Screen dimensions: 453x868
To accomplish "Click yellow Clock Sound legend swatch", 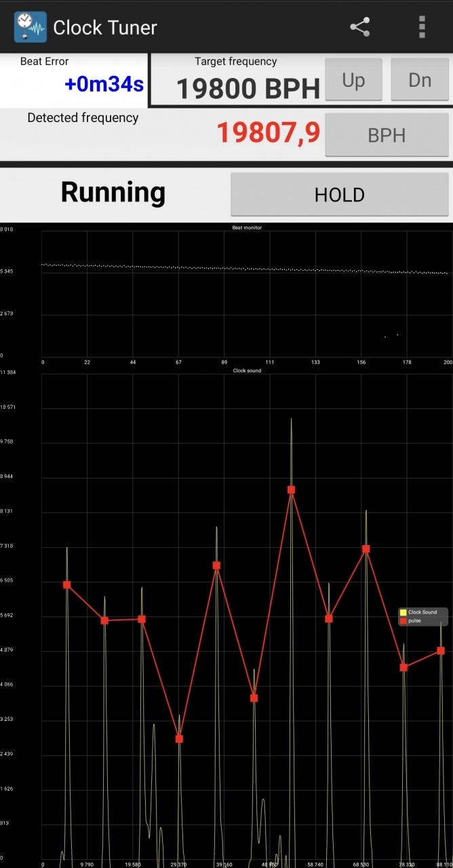I will click(x=403, y=612).
